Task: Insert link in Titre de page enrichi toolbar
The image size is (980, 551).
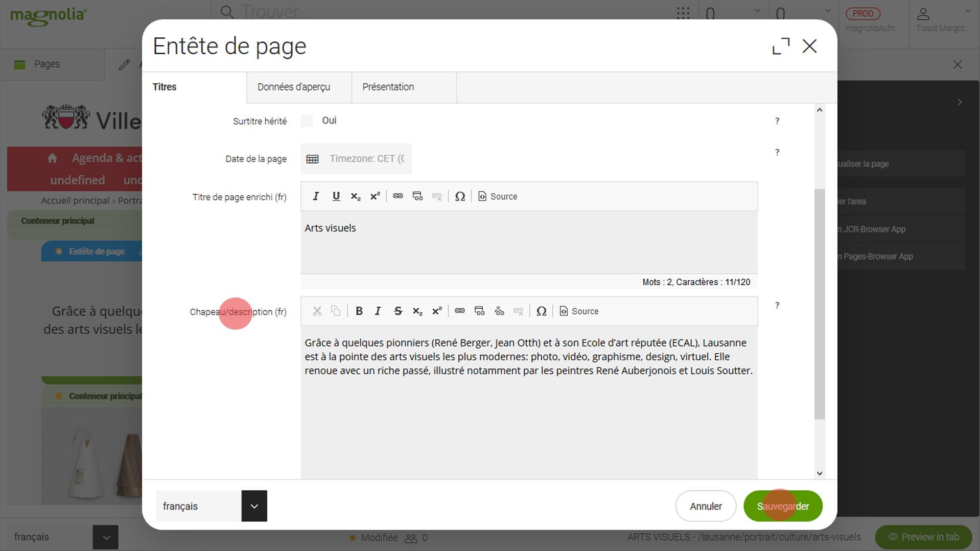Action: click(x=398, y=196)
